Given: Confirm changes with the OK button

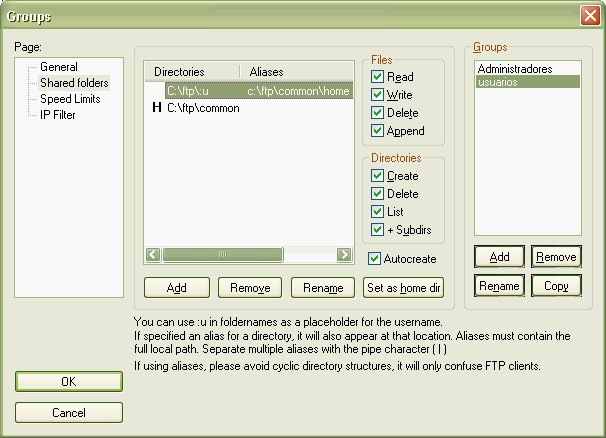Looking at the screenshot, I should pyautogui.click(x=69, y=382).
